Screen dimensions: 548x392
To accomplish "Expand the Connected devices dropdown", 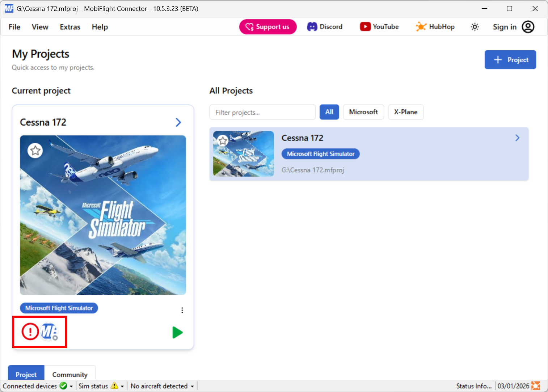I will 71,386.
